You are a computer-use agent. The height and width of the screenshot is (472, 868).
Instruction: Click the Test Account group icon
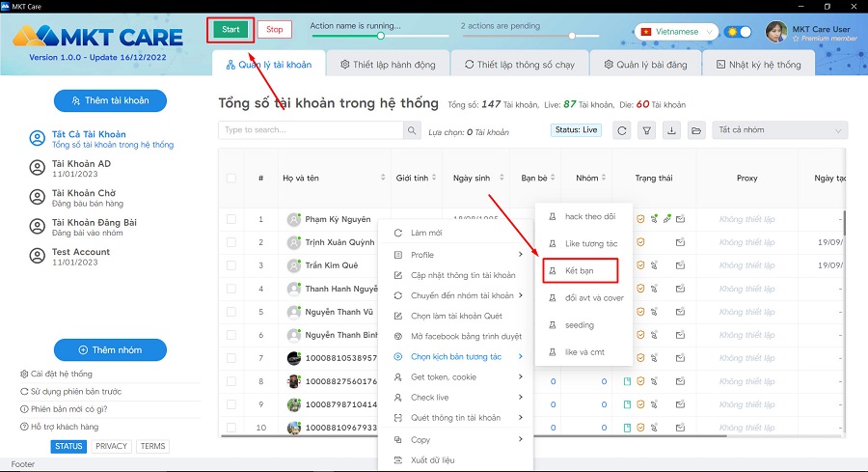pyautogui.click(x=37, y=256)
